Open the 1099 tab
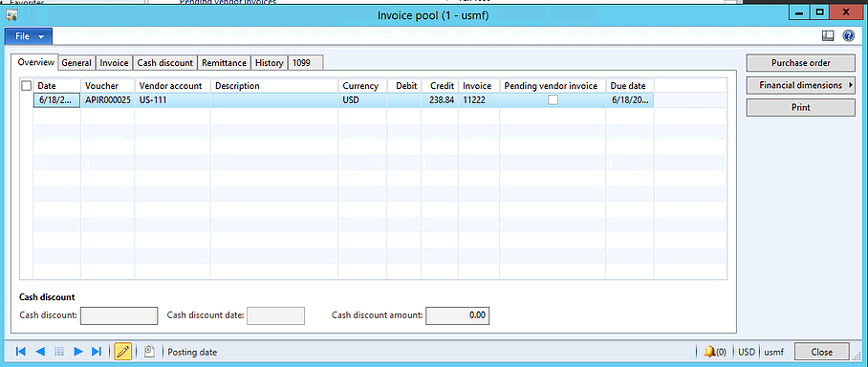868x367 pixels. pos(306,63)
